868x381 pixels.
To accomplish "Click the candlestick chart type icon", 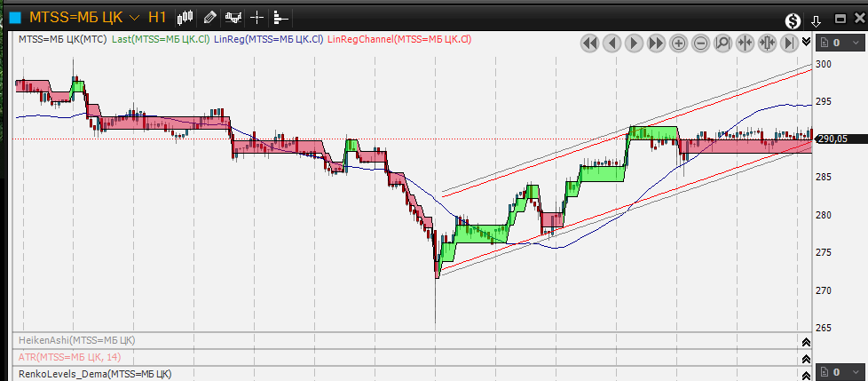I will (185, 17).
